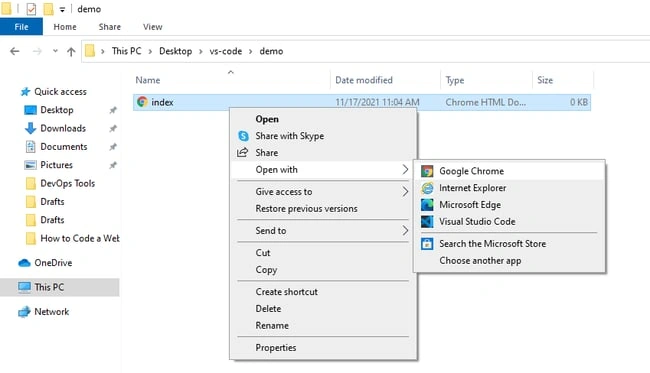Open Pictures in Quick access
650x373 pixels.
pyautogui.click(x=56, y=165)
